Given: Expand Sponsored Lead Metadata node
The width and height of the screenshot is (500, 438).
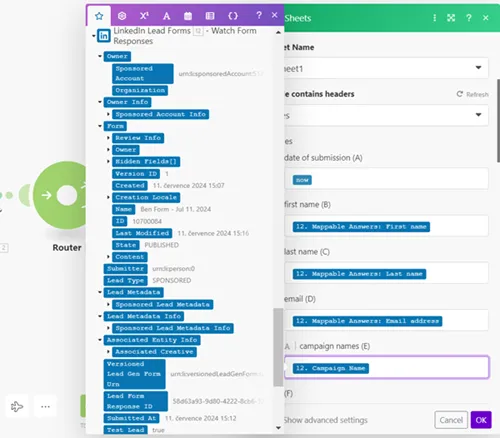Looking at the screenshot, I should click(108, 304).
